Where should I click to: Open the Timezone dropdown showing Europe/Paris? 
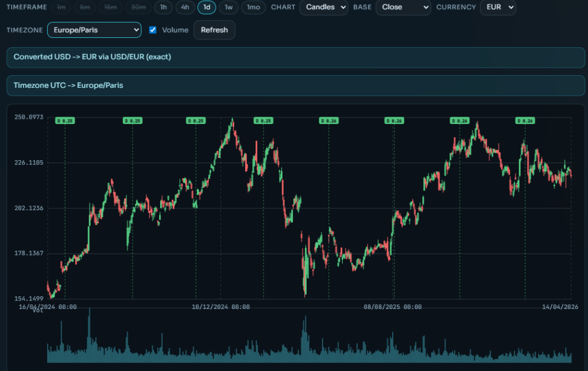[94, 30]
